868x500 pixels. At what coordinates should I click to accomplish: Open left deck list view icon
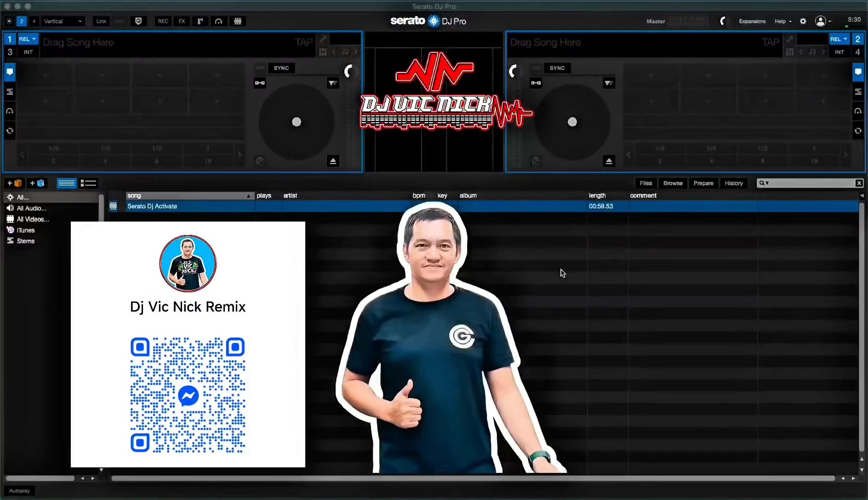coord(10,92)
